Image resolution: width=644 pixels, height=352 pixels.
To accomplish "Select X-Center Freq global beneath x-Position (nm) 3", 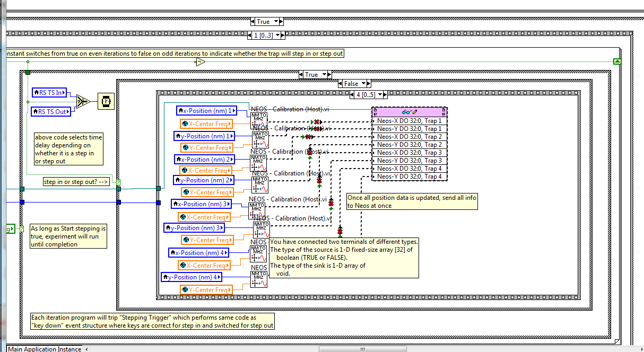I will (204, 217).
